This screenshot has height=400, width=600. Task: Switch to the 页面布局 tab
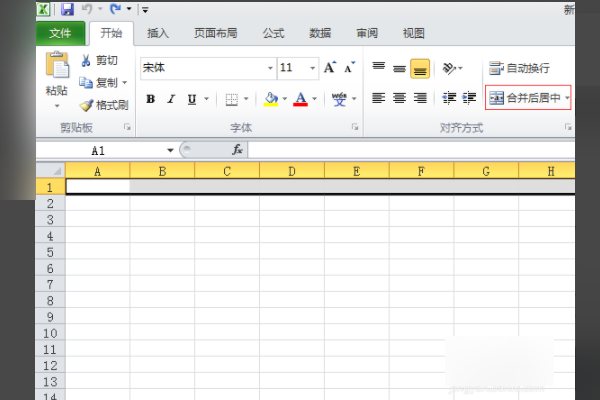point(215,33)
